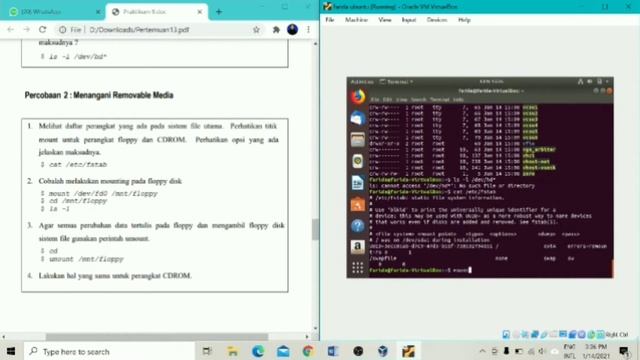
Task: Open the VirtualBox Input menu
Action: pos(409,20)
